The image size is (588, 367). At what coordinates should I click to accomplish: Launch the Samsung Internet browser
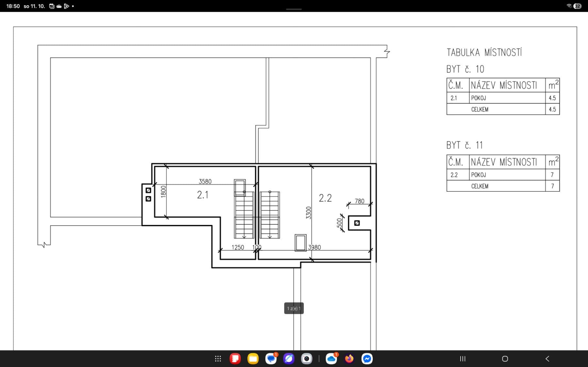pos(288,359)
